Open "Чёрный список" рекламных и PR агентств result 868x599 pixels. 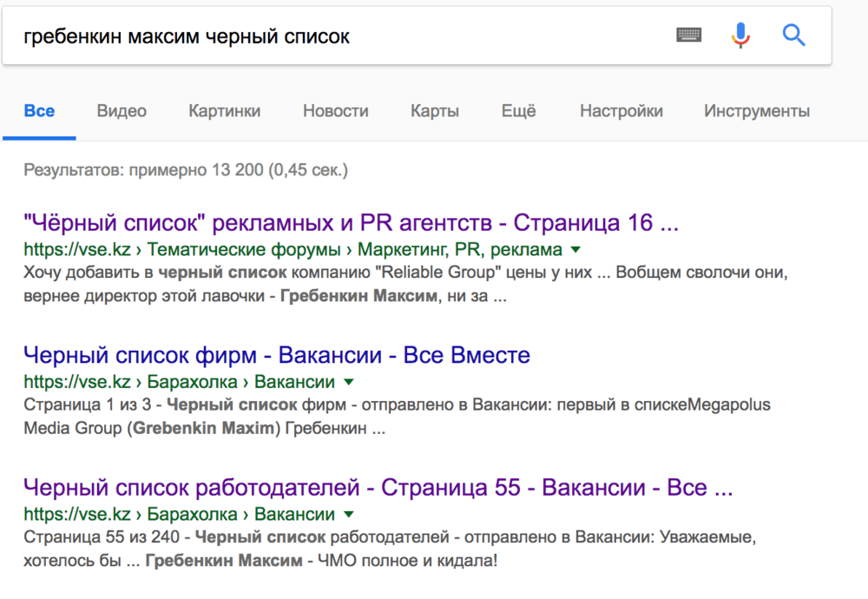click(351, 222)
